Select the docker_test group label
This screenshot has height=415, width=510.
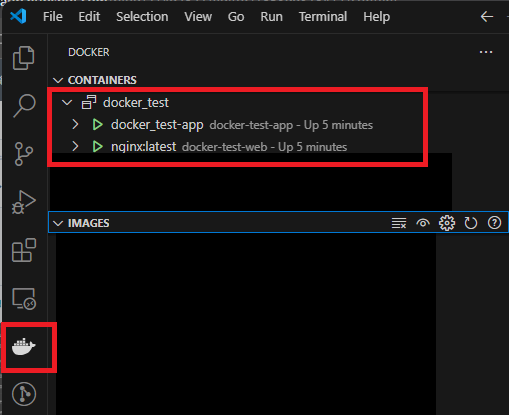[136, 102]
